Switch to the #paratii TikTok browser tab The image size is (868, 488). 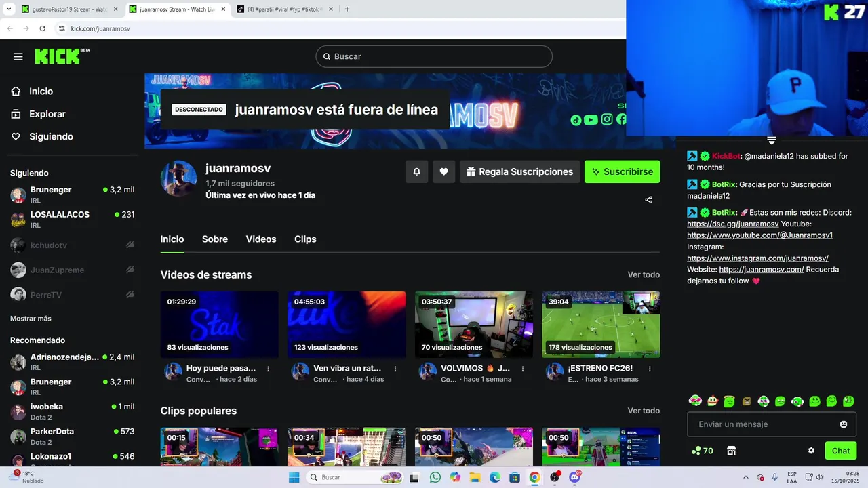284,9
